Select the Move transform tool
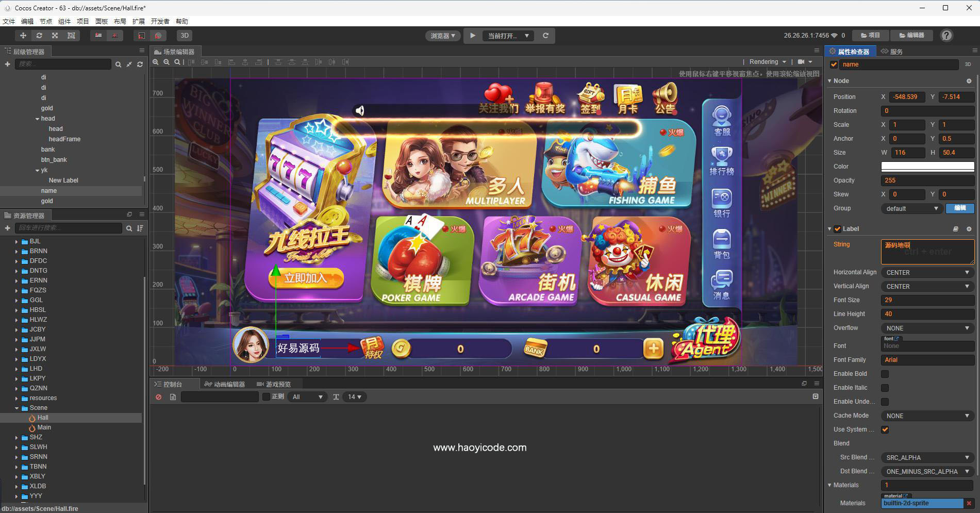Screen dimensions: 980x513 pyautogui.click(x=23, y=35)
